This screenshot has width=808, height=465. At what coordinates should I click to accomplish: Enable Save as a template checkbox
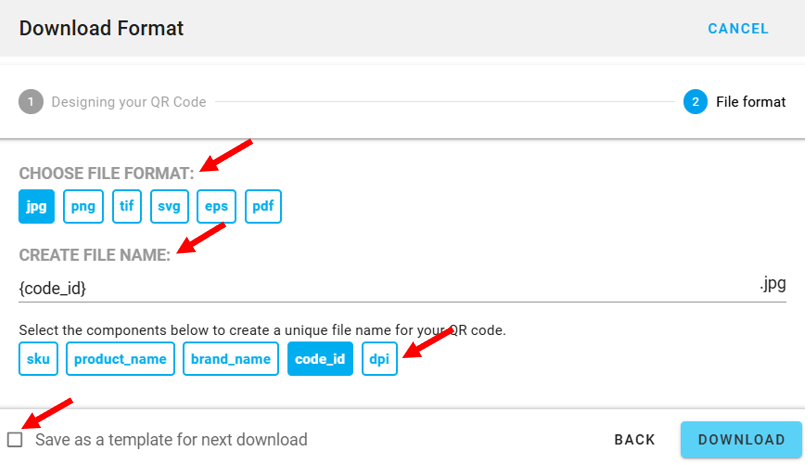click(x=15, y=440)
